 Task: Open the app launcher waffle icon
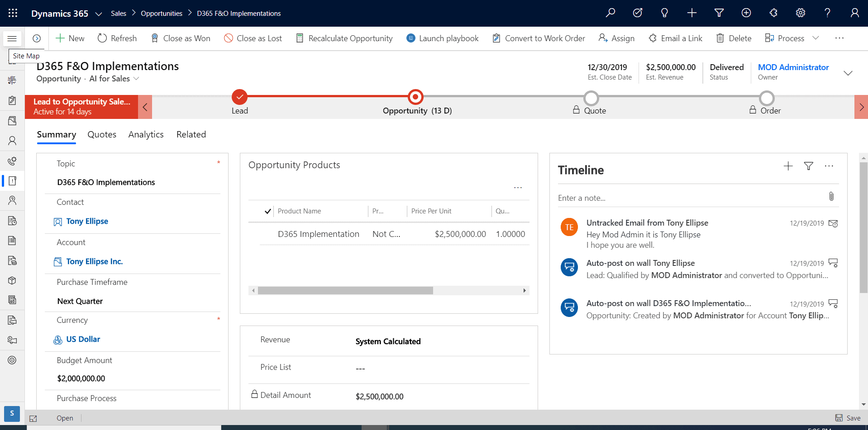[x=13, y=13]
